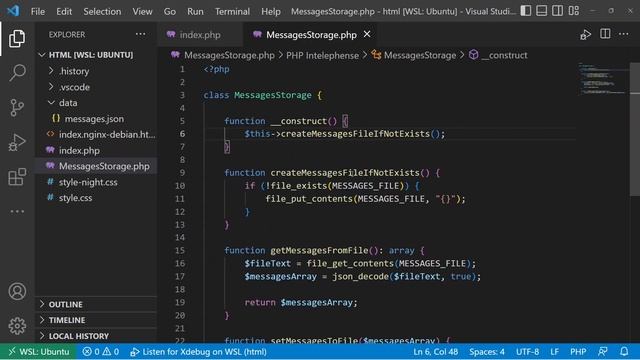
Task: Toggle bottom panel layout icon
Action: [x=542, y=11]
